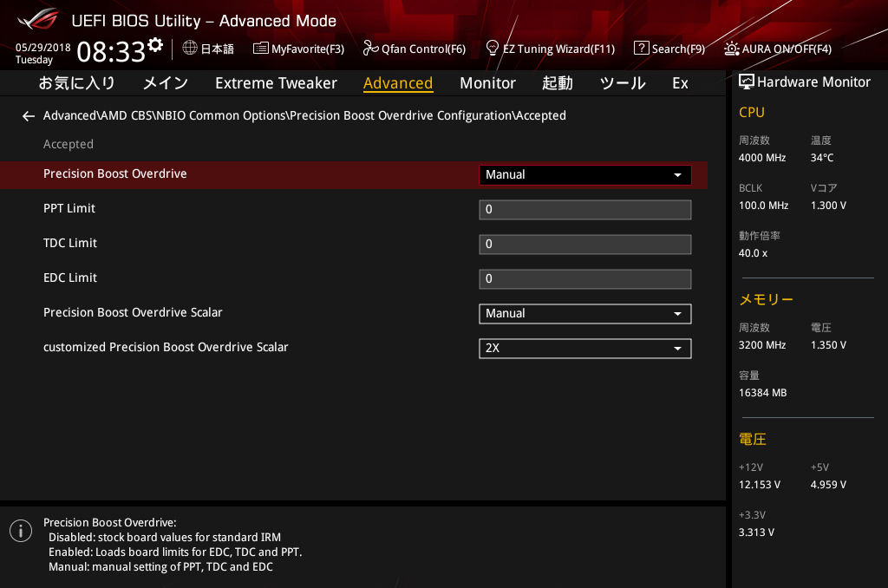This screenshot has width=888, height=588.
Task: Open the Precision Boost Overdrive dropdown
Action: pyautogui.click(x=585, y=175)
